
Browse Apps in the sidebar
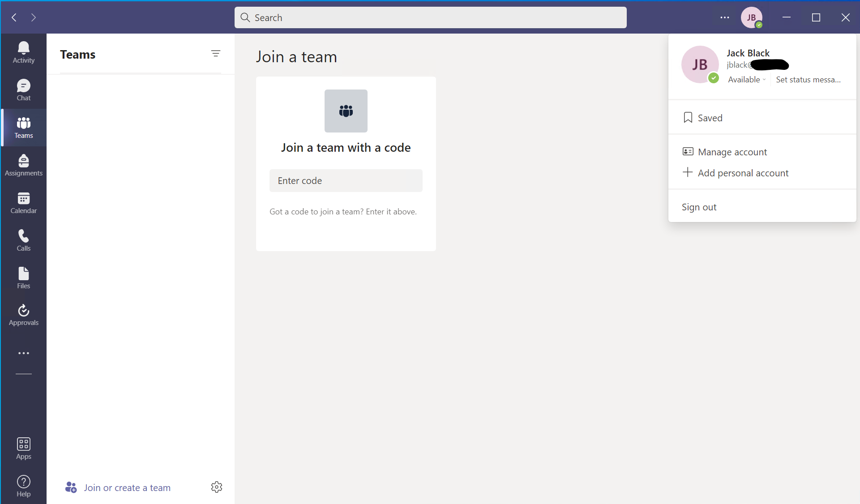click(x=23, y=448)
